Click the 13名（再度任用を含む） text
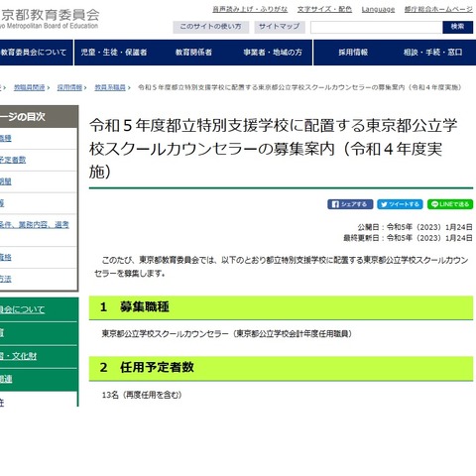This screenshot has width=476, height=476. pyautogui.click(x=142, y=395)
